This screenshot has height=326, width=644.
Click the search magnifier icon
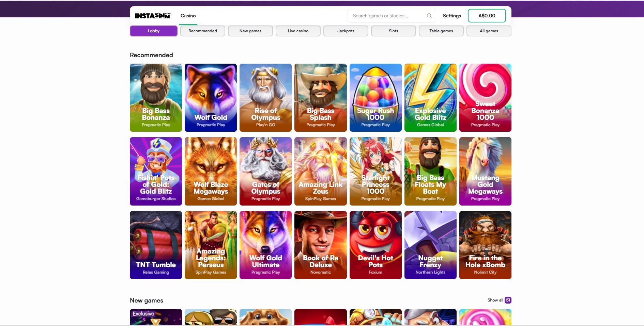click(x=429, y=16)
